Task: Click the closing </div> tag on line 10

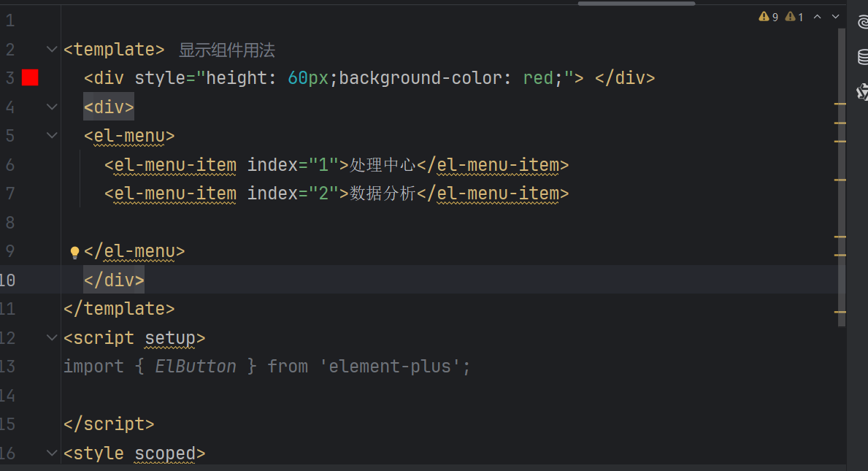Action: coord(114,280)
